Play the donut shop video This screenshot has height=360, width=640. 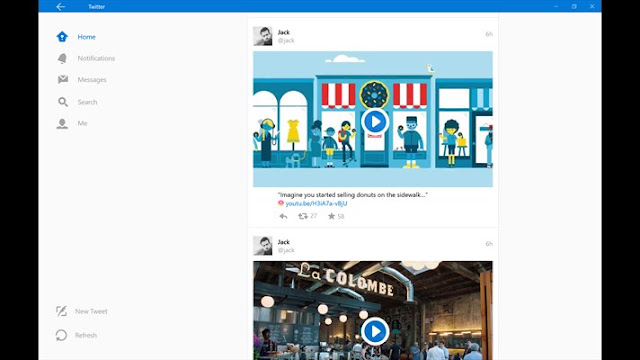tap(375, 121)
